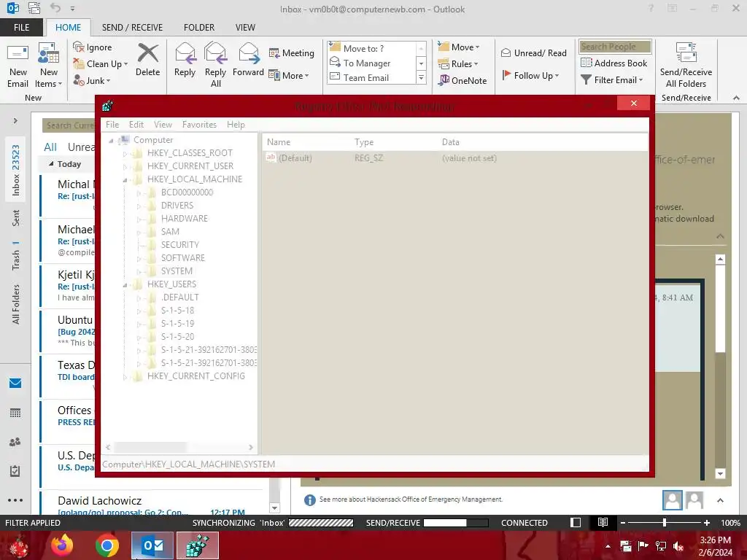Open the People view icon

click(15, 442)
